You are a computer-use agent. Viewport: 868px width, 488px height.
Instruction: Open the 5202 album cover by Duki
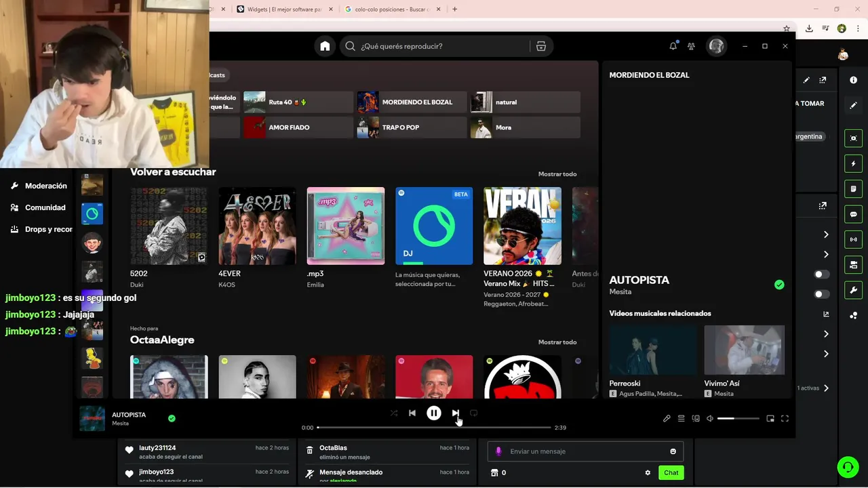coord(169,226)
